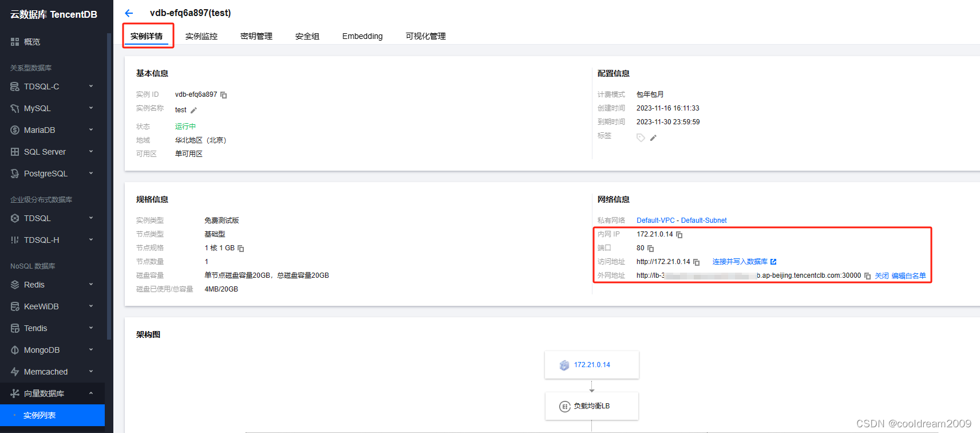Click the TDSQL-H icon in sidebar

(15, 240)
